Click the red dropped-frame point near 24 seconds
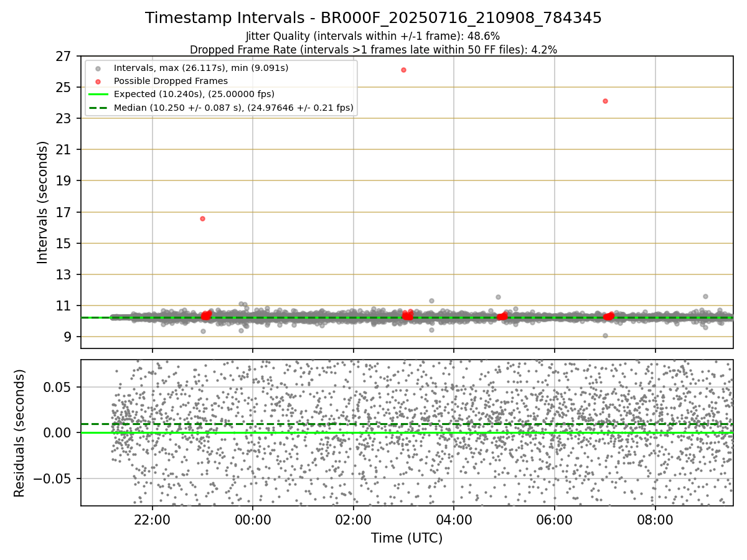 (x=605, y=101)
